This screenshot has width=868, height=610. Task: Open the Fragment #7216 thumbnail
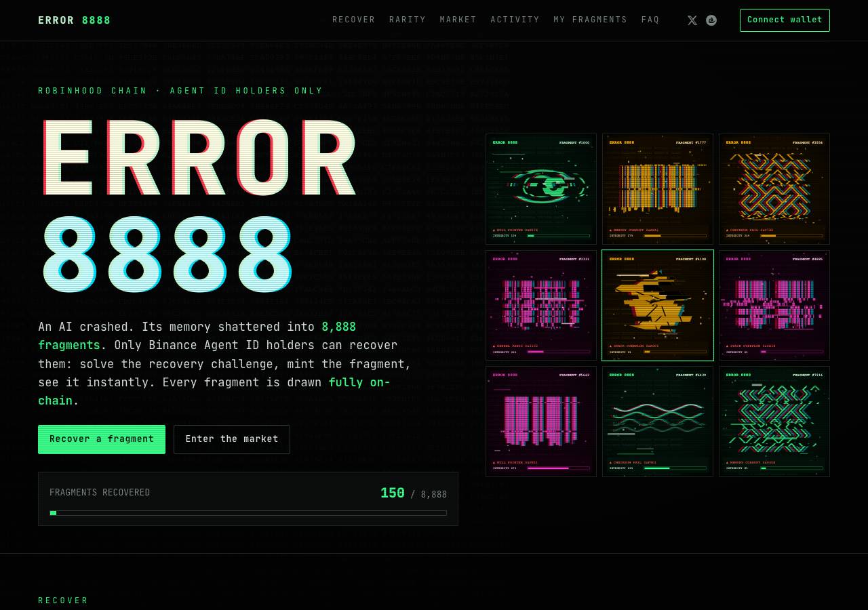(774, 422)
